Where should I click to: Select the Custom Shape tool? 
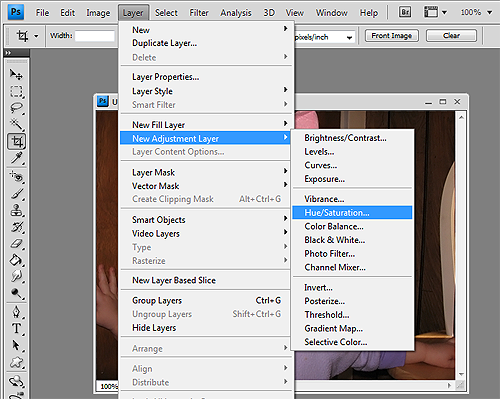pos(16,362)
